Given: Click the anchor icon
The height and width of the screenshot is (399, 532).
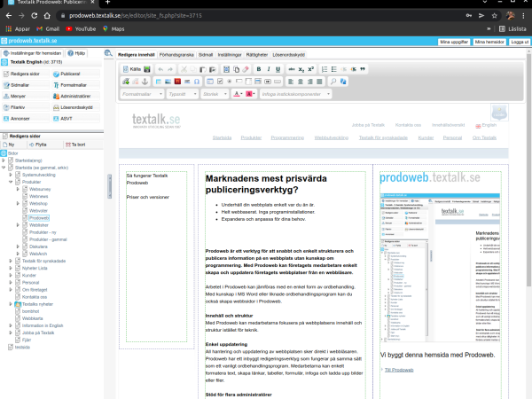Looking at the screenshot, I should pos(145,82).
